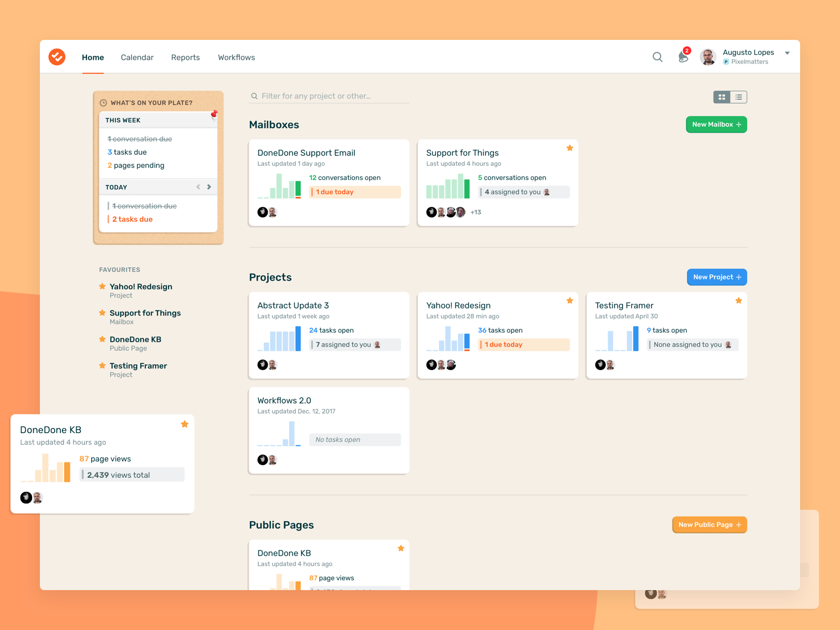Open Support for Things favourite link
The width and height of the screenshot is (840, 630).
145,313
